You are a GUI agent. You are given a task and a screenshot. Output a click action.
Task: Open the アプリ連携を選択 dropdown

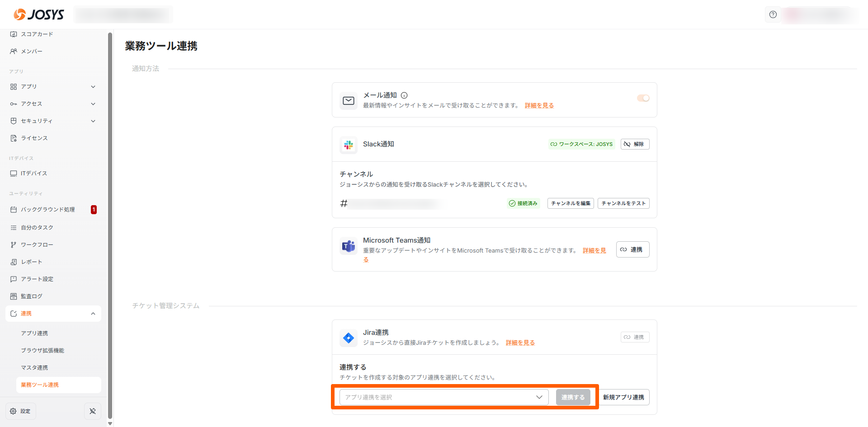pos(443,397)
